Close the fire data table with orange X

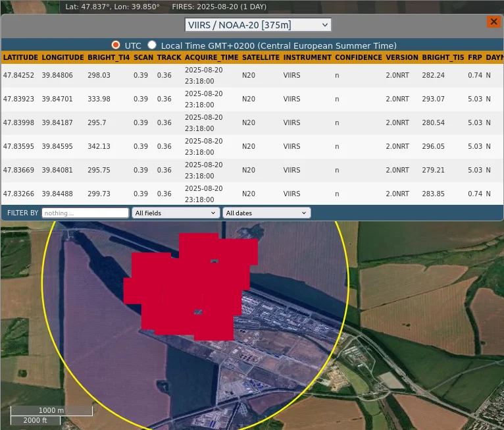[493, 22]
